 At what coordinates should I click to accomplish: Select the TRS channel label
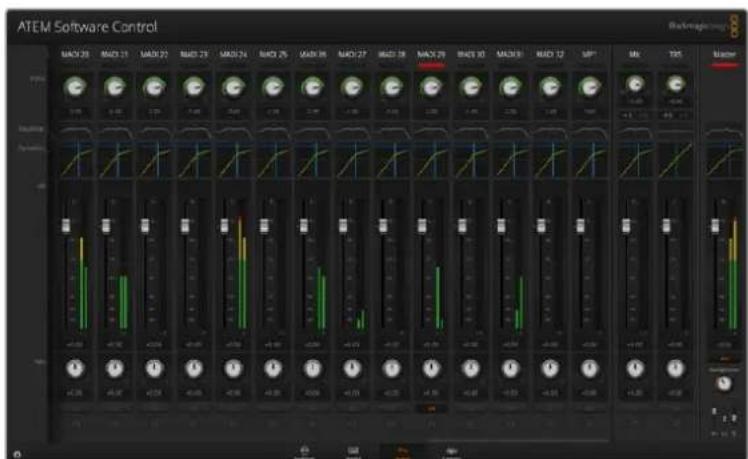675,54
